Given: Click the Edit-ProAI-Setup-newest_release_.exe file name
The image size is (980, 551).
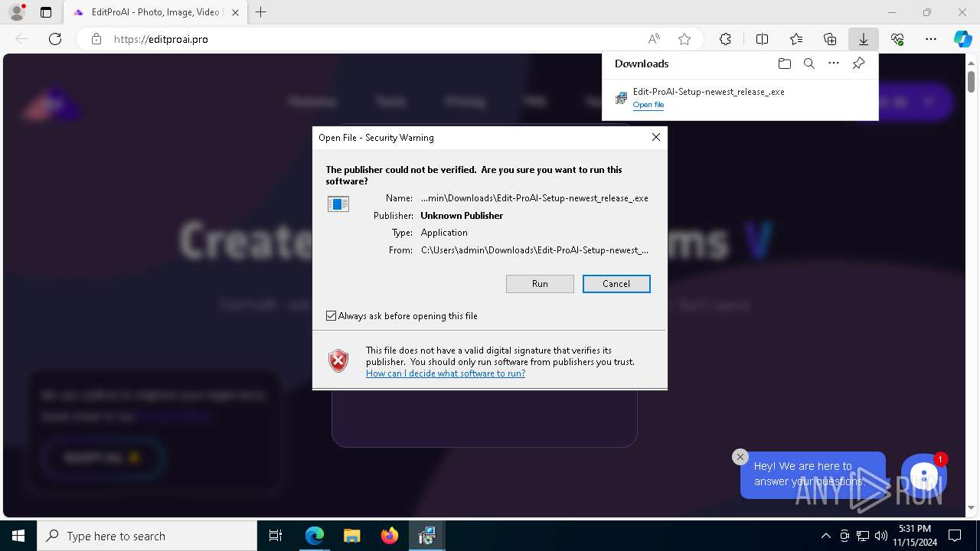Looking at the screenshot, I should [x=708, y=92].
